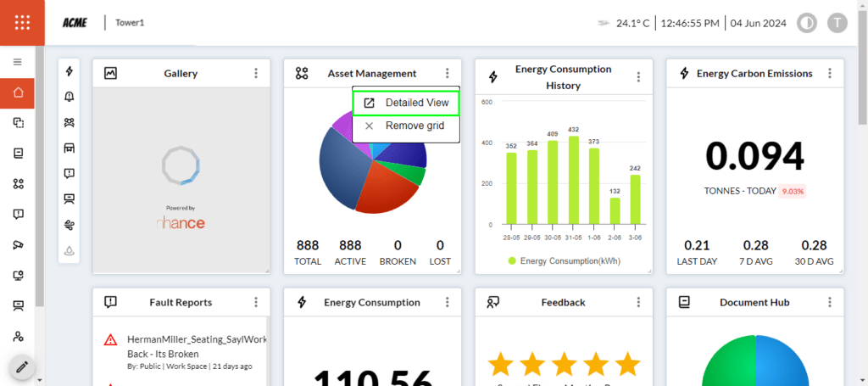Open Gallery widget three-dot menu
The width and height of the screenshot is (868, 386).
click(256, 74)
